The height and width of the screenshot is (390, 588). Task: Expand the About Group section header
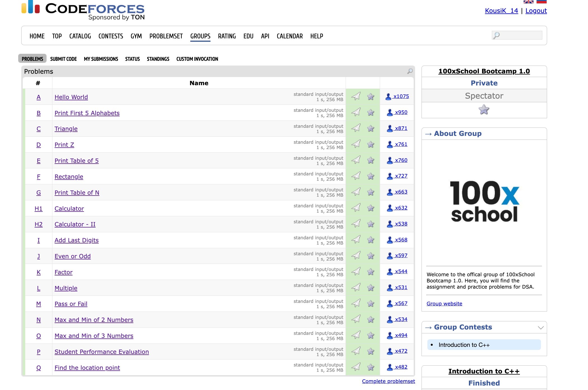458,134
